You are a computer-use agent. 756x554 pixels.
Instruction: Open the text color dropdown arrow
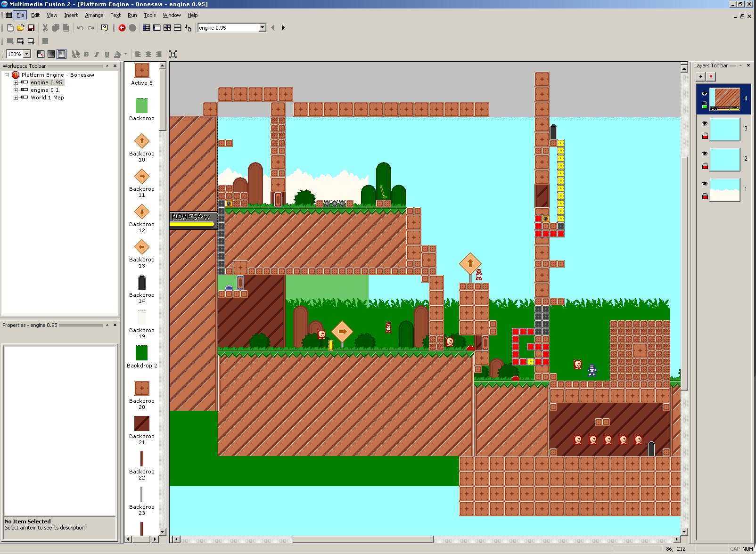click(126, 54)
